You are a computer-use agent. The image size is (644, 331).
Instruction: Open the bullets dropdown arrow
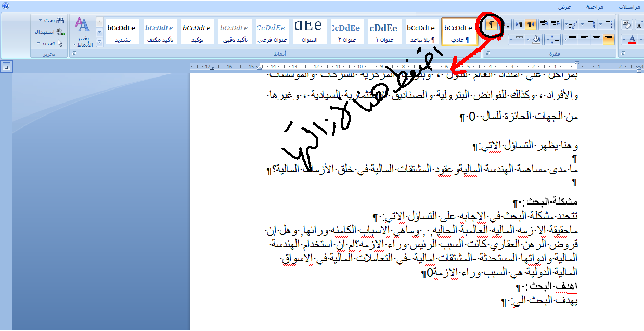(600, 24)
